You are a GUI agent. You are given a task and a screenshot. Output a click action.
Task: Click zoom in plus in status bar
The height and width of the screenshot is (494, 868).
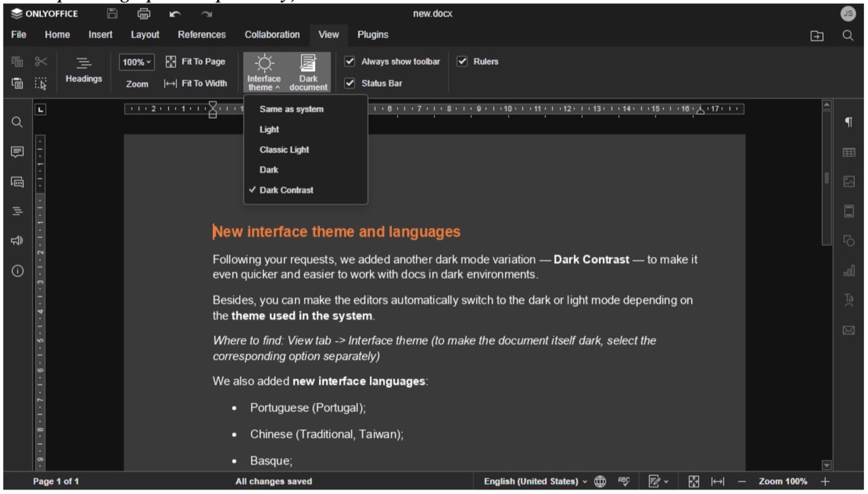[825, 481]
